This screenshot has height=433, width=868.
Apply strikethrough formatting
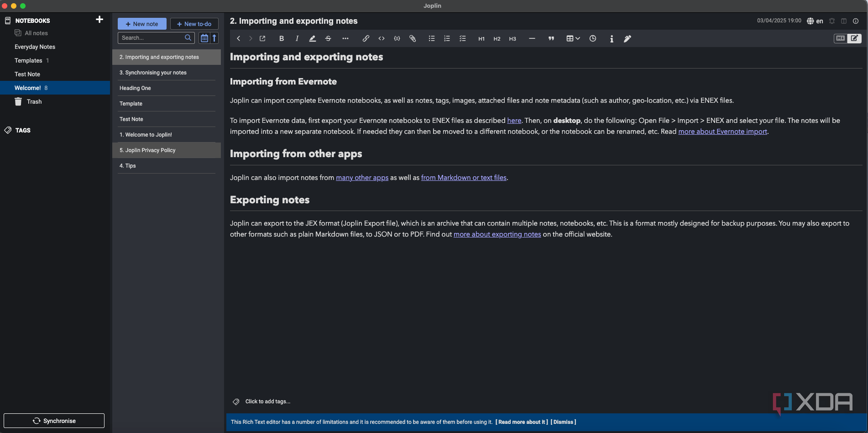pos(328,39)
